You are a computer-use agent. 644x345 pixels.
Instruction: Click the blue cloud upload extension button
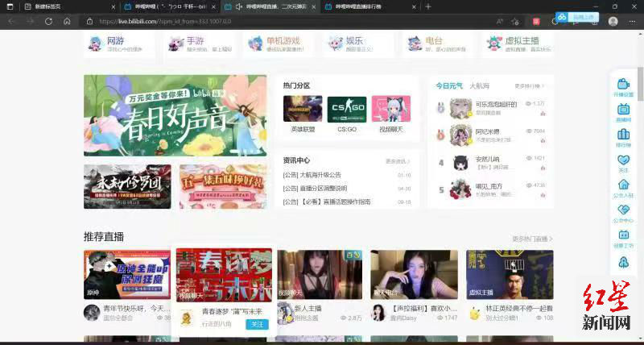577,17
